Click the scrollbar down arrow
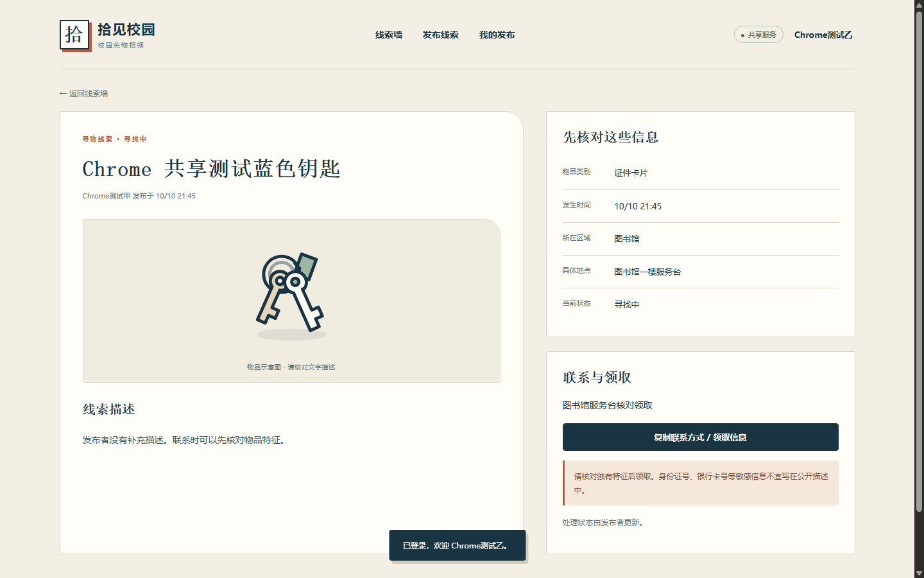924x578 pixels. tap(919, 574)
